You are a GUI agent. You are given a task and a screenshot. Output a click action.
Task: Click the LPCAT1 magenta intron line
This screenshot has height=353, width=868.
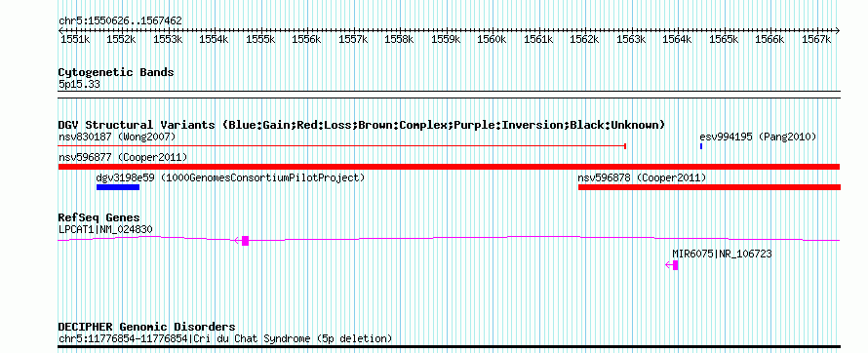click(449, 239)
